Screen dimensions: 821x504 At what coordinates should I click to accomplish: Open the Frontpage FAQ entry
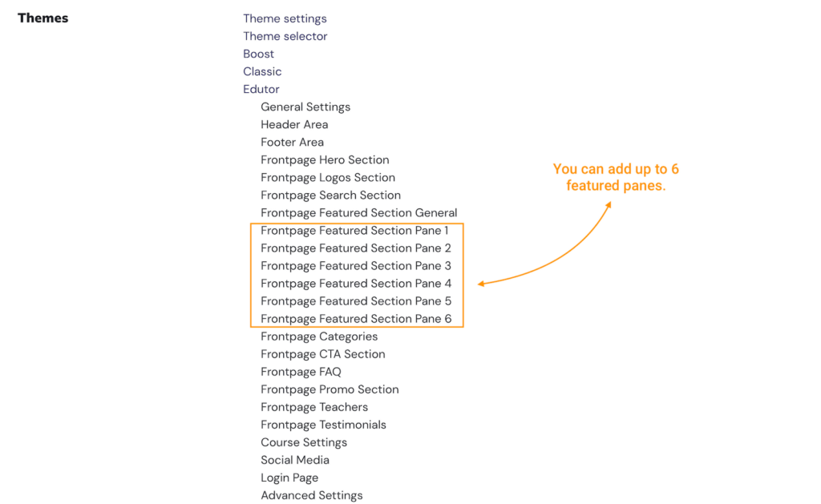point(301,372)
